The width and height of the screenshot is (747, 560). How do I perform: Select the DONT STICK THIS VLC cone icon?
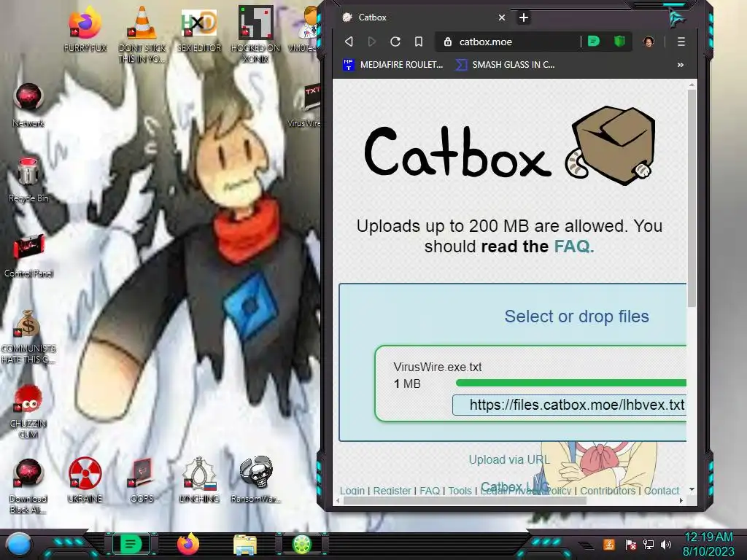tap(142, 34)
